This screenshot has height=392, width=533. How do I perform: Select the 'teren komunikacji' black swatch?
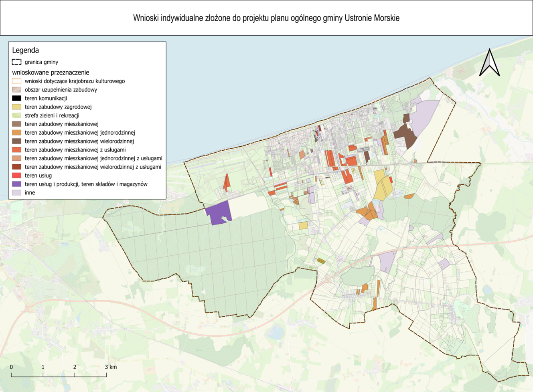click(16, 98)
